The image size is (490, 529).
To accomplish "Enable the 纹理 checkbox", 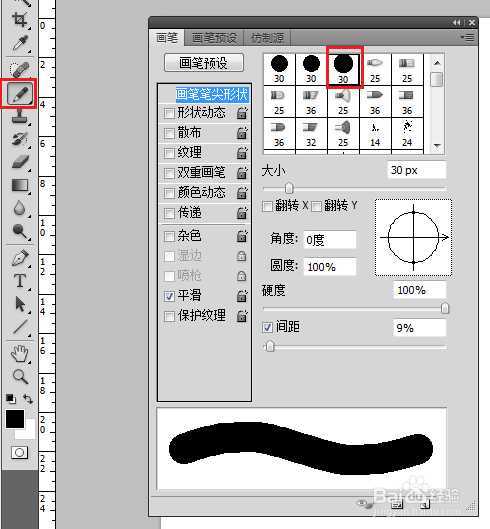I will point(169,154).
